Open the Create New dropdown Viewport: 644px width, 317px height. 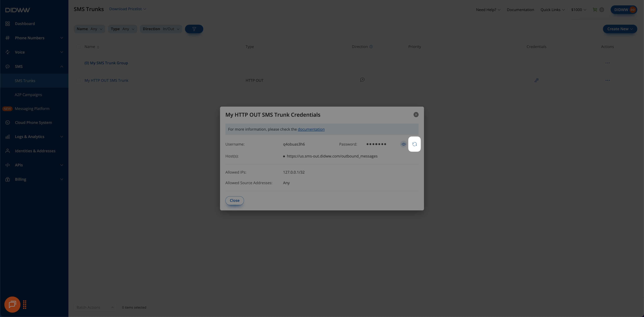coord(620,29)
